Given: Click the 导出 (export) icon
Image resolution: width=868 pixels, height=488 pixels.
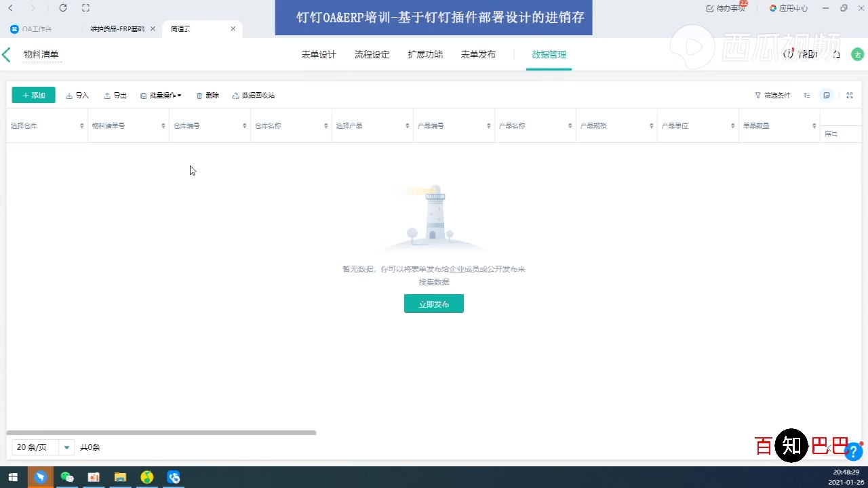Looking at the screenshot, I should (x=114, y=95).
